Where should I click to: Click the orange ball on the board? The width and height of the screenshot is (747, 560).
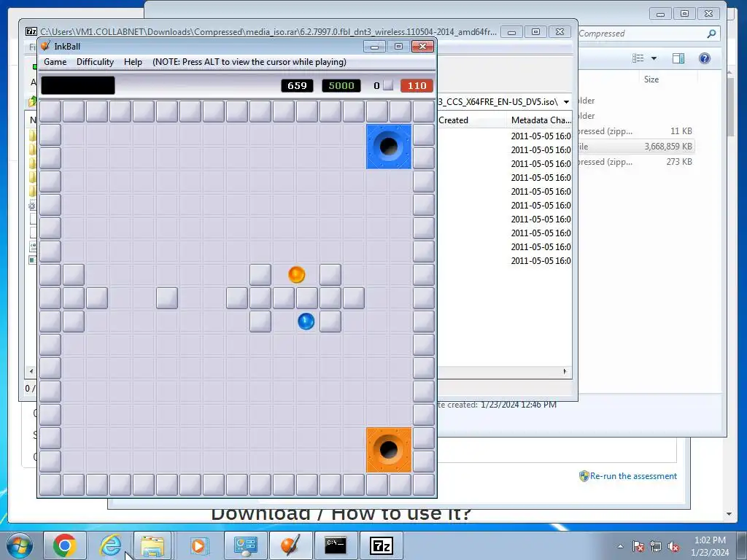click(296, 275)
